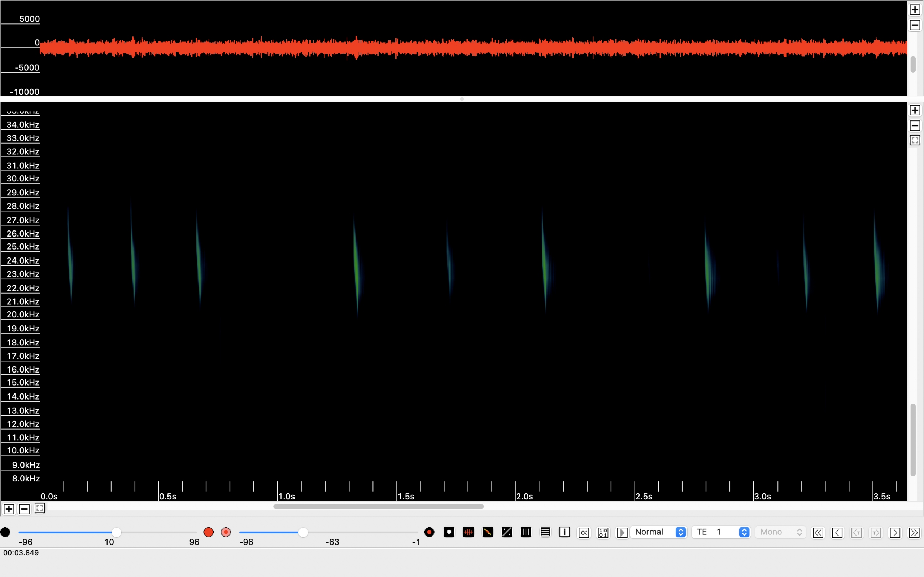The width and height of the screenshot is (924, 577).
Task: Click the black square stop icon
Action: pyautogui.click(x=449, y=532)
